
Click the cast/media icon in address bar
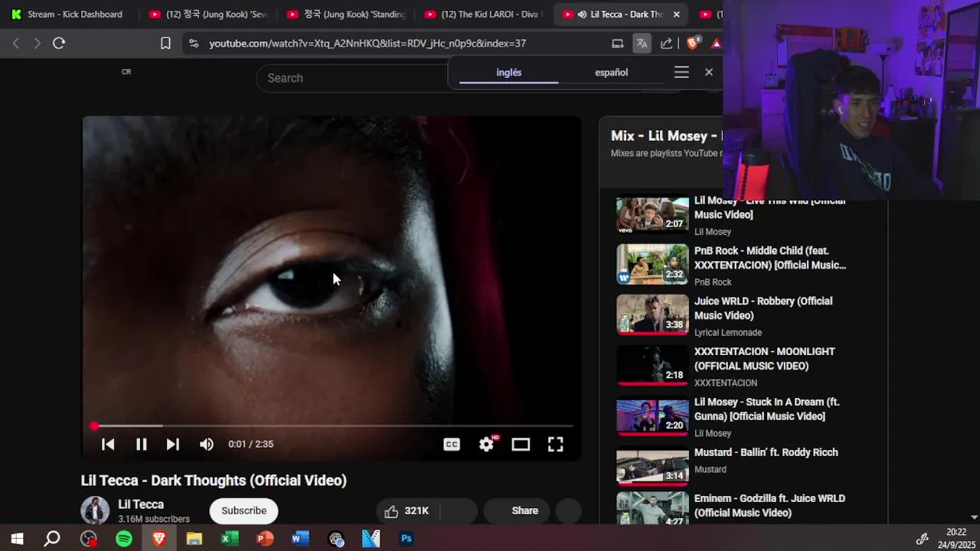(617, 43)
